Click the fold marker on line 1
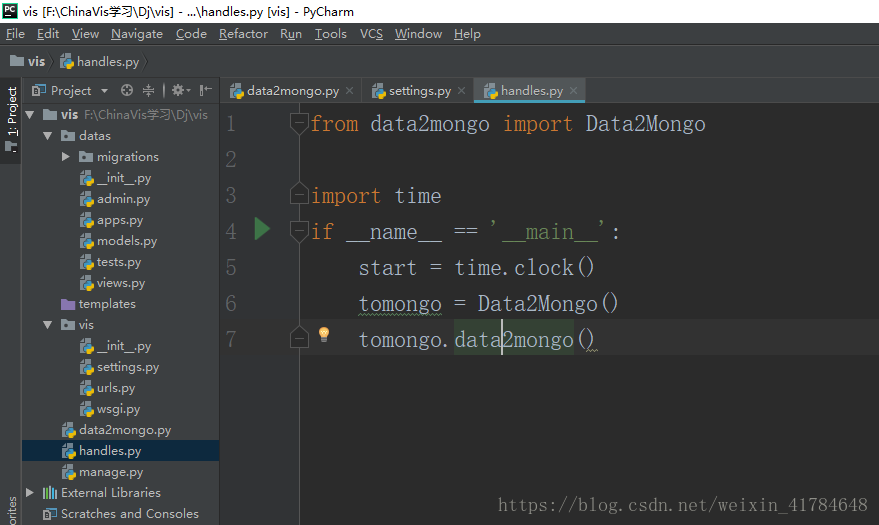Screen dimensions: 879x525 tap(299, 123)
